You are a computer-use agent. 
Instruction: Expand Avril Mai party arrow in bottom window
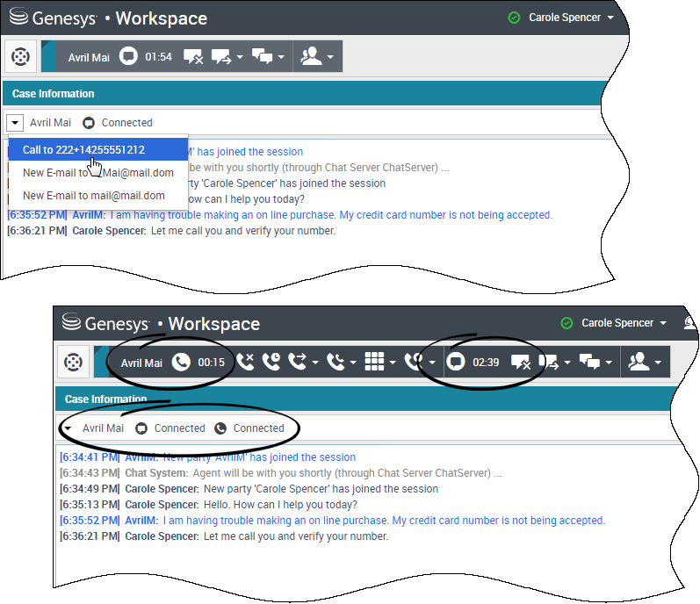tap(68, 428)
